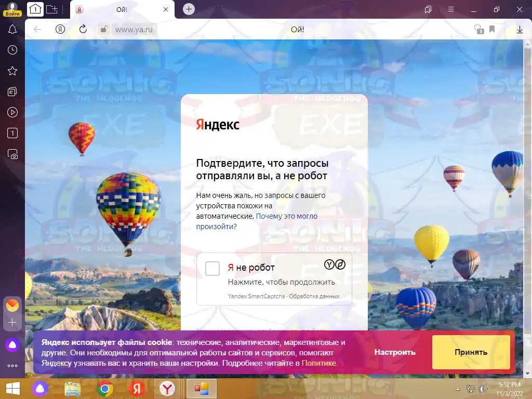Image resolution: width=532 pixels, height=399 pixels.
Task: Open the Почему это могло произойти? link
Action: 257,221
